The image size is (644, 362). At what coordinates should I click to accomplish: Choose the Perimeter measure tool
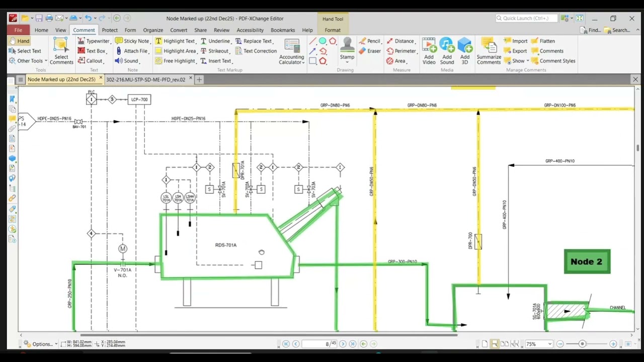tap(401, 51)
